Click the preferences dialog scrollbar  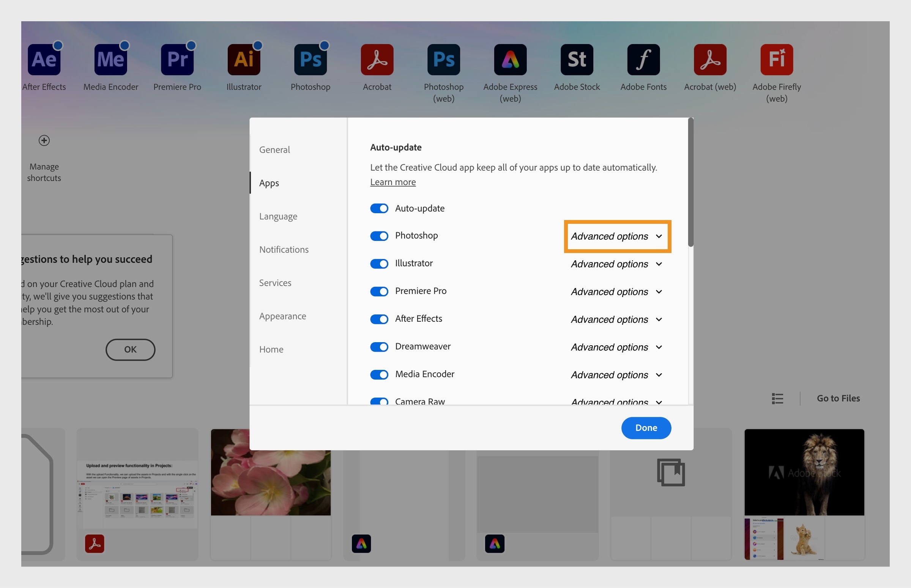(x=690, y=183)
